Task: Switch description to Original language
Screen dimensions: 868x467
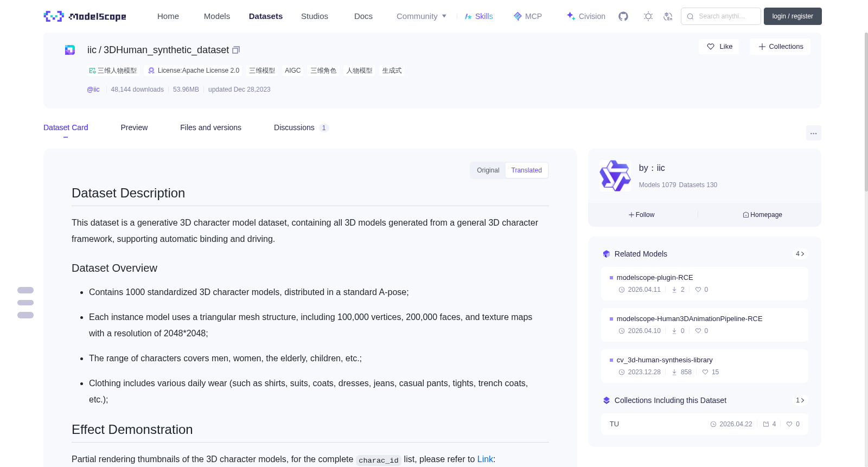Action: click(488, 170)
